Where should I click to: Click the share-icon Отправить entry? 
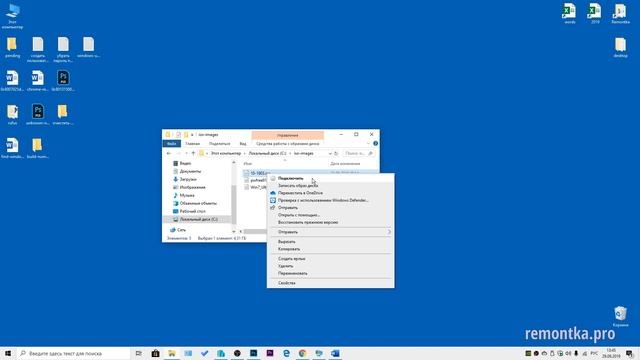click(x=288, y=207)
